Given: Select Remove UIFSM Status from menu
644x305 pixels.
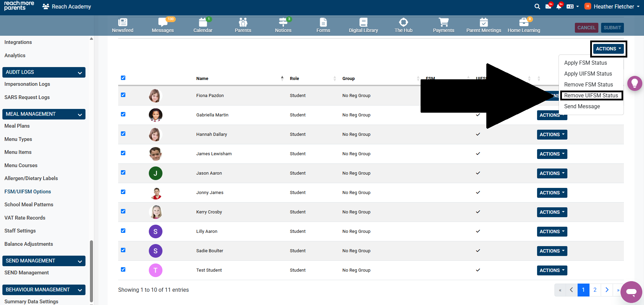Looking at the screenshot, I should click(591, 95).
